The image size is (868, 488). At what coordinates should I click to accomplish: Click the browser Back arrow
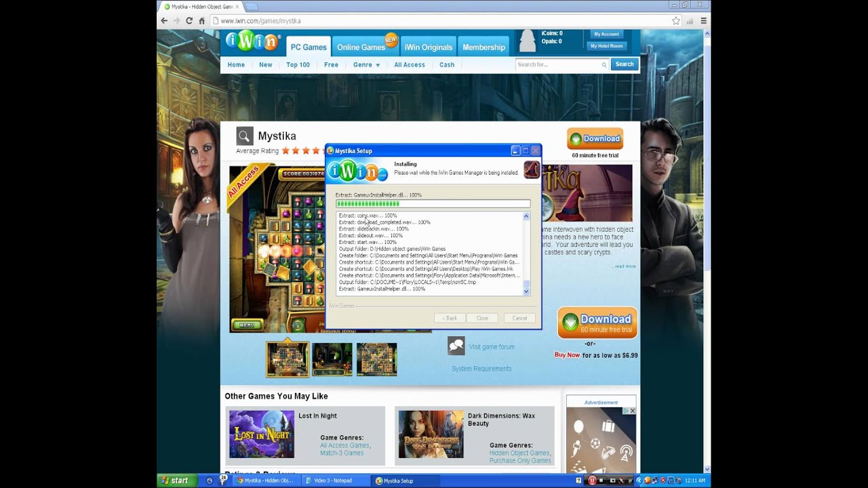tap(164, 21)
